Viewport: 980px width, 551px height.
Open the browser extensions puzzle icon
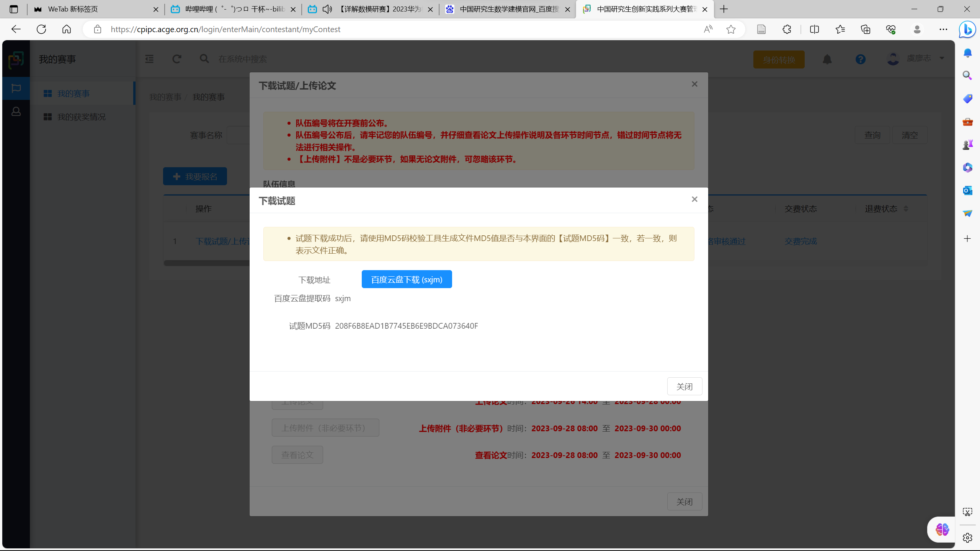(x=787, y=29)
